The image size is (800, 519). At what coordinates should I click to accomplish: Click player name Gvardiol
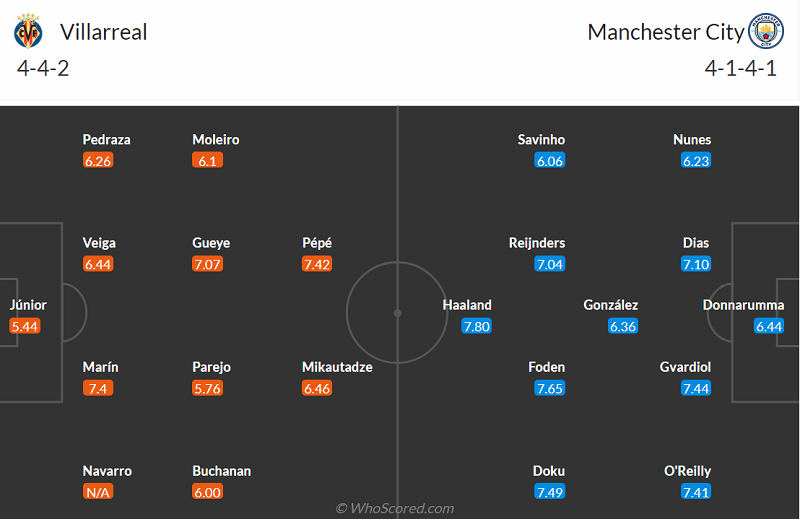click(685, 367)
